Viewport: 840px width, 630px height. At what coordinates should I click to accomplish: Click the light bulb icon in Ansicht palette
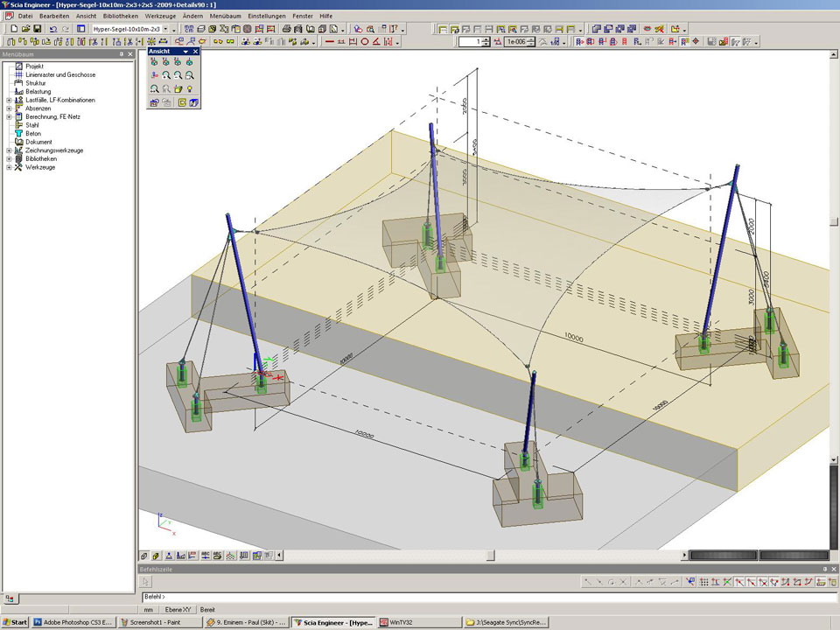(189, 88)
